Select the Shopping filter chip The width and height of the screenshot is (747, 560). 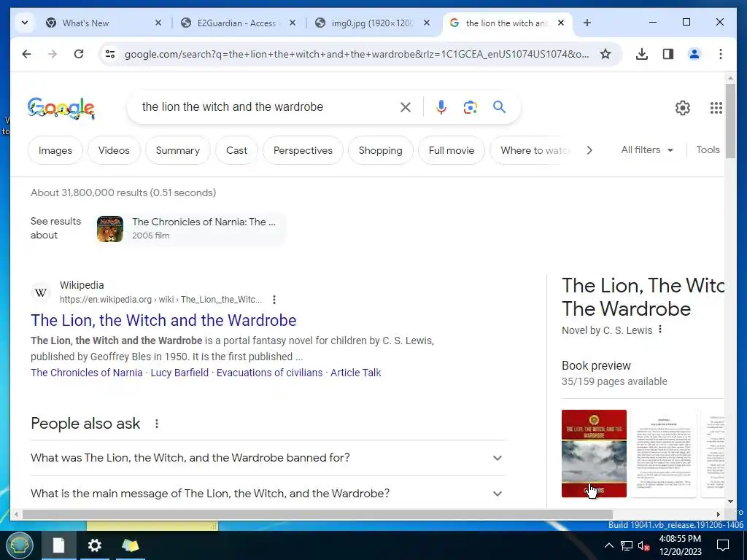[x=380, y=150]
